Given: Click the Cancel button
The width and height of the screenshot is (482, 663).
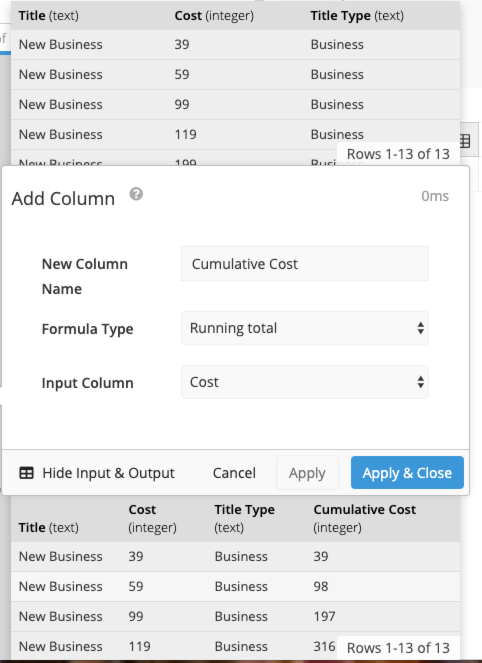Looking at the screenshot, I should [x=234, y=473].
